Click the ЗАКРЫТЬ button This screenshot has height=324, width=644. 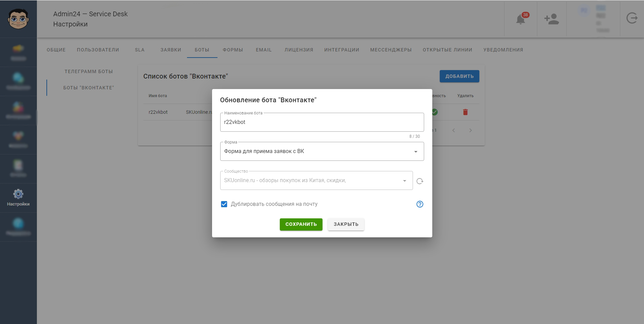(x=346, y=224)
